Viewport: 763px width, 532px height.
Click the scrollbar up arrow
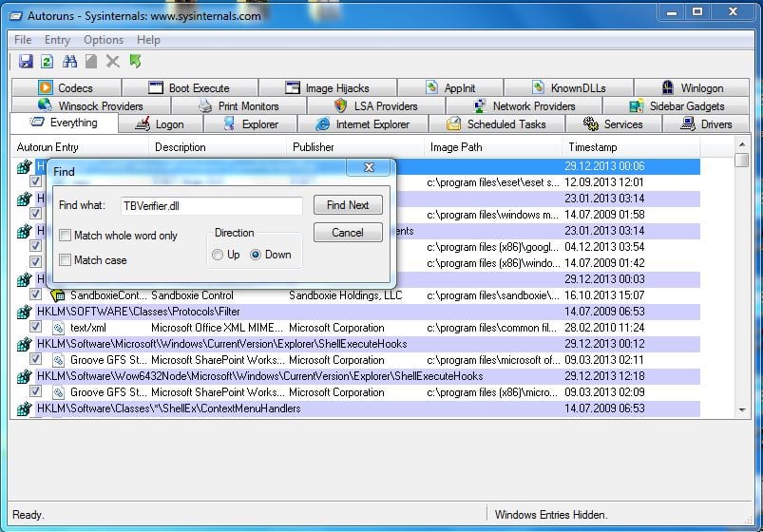pos(742,144)
